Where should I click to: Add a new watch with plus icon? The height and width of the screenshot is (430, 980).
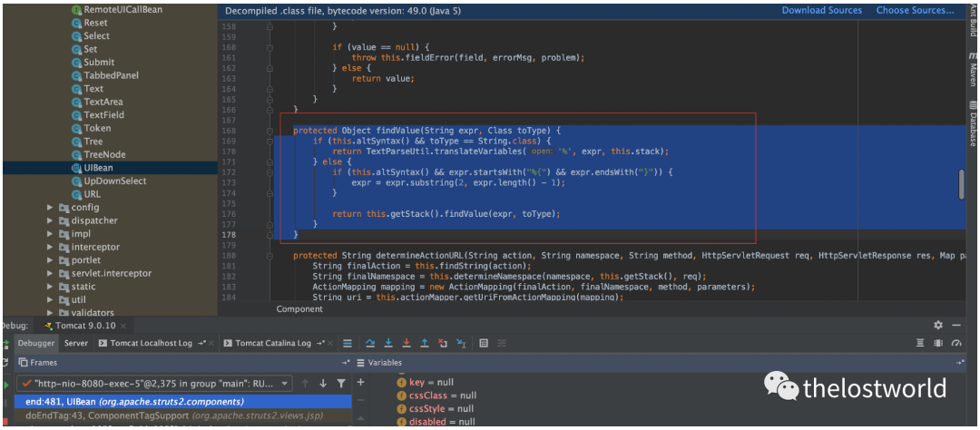click(x=360, y=383)
